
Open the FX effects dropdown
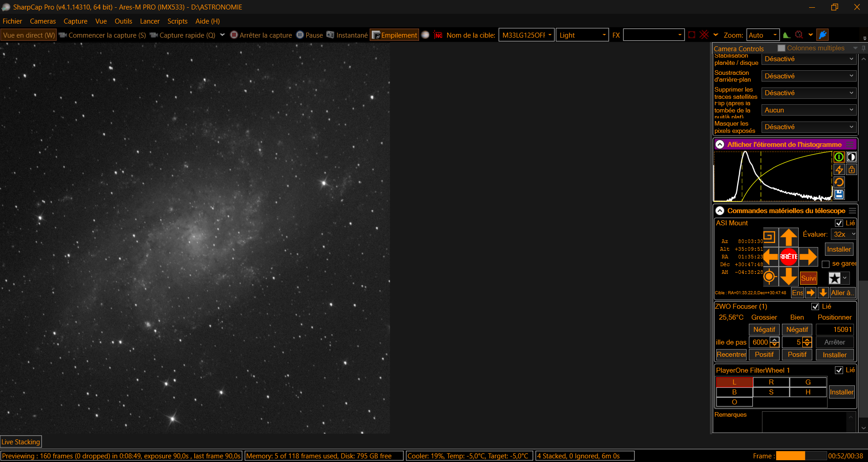click(x=653, y=35)
